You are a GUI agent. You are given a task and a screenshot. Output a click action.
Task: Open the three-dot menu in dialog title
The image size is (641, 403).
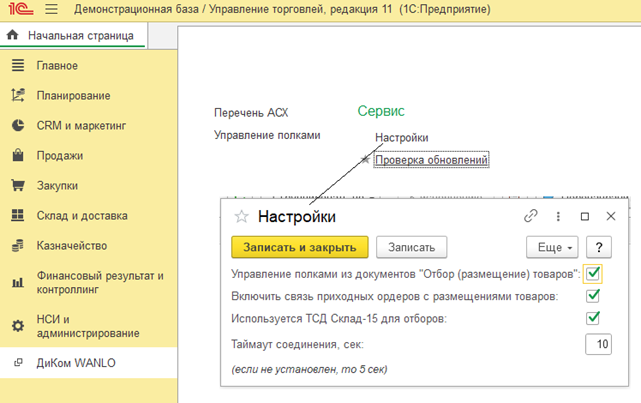[558, 216]
